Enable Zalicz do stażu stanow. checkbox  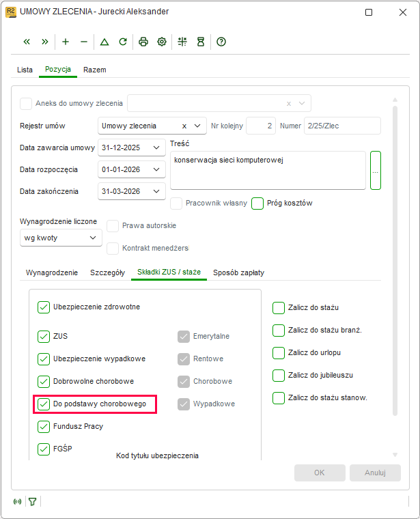coord(279,397)
